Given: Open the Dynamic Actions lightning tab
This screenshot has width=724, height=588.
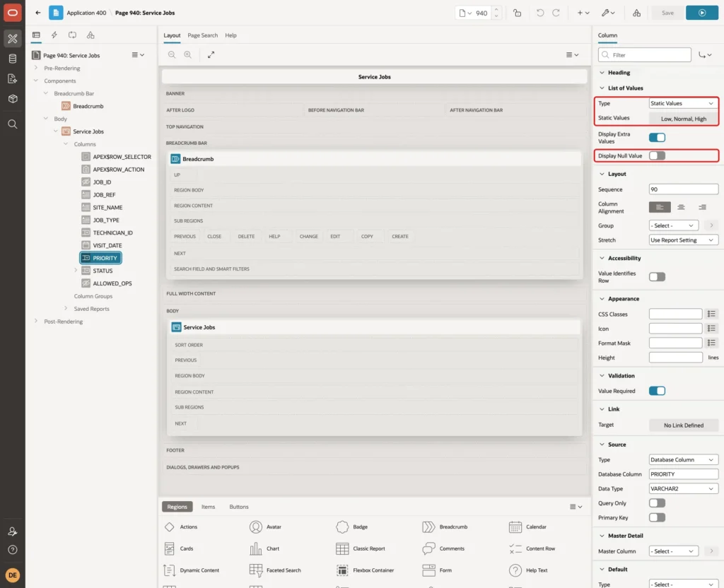Looking at the screenshot, I should coord(54,35).
